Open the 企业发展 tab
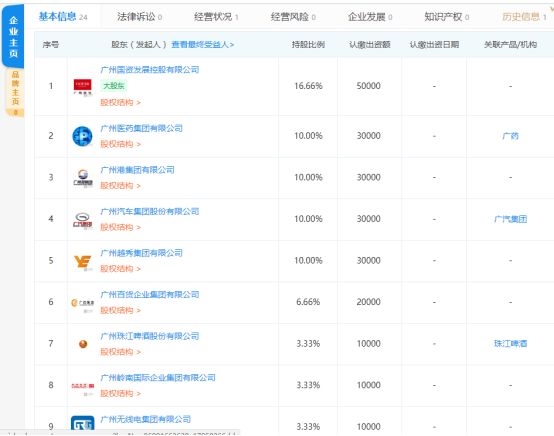554x436 pixels. click(x=370, y=17)
